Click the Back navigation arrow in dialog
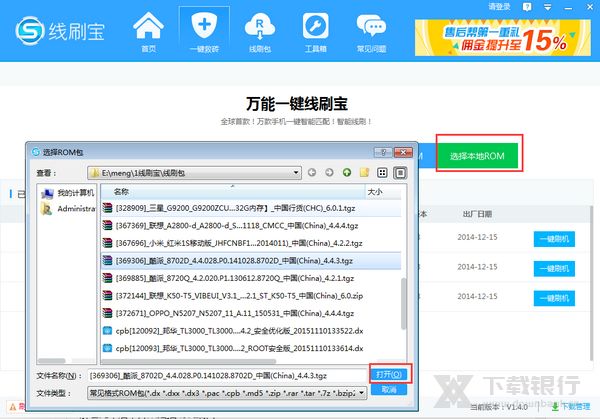Image resolution: width=600 pixels, height=419 pixels. [x=312, y=173]
